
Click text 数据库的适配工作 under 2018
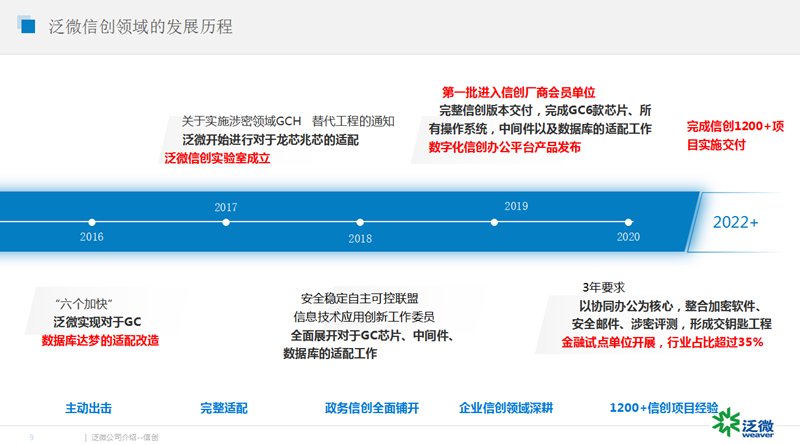(x=330, y=354)
